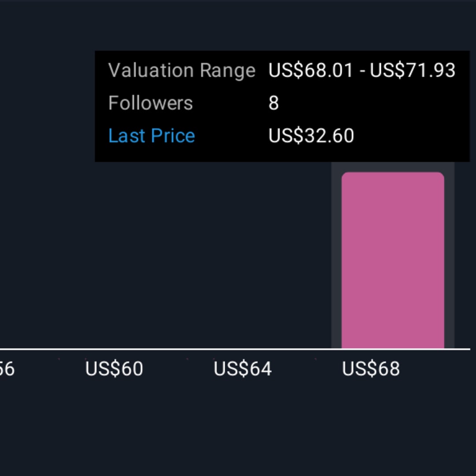Click the rounded top of pink bar
This screenshot has width=476, height=476.
point(393,176)
